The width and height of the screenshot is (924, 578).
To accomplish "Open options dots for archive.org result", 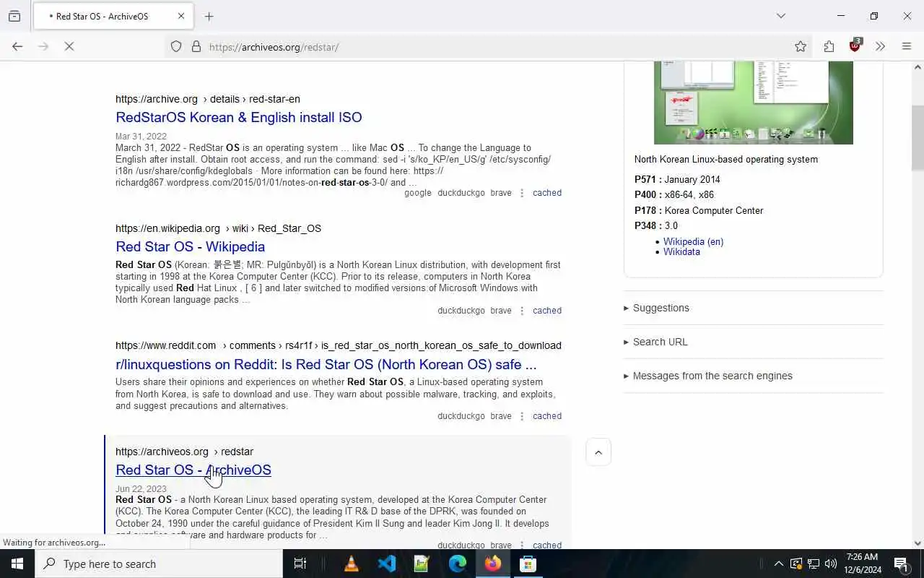I will click(522, 193).
